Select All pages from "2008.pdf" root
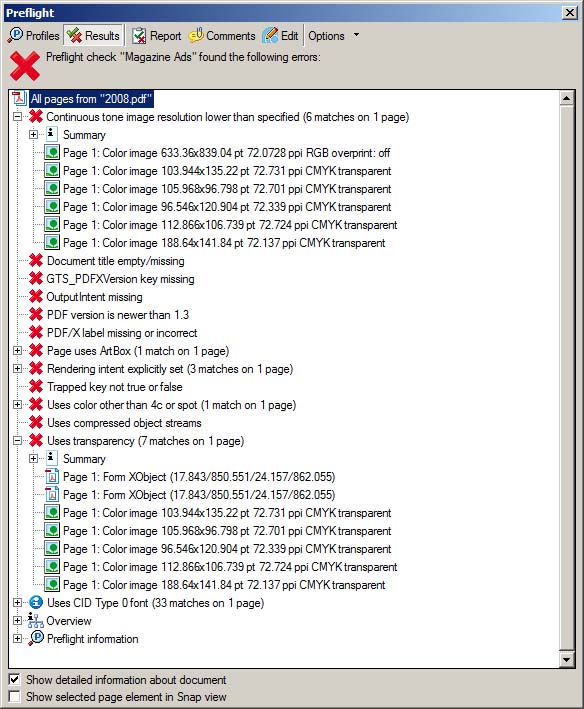584x709 pixels. click(x=92, y=99)
